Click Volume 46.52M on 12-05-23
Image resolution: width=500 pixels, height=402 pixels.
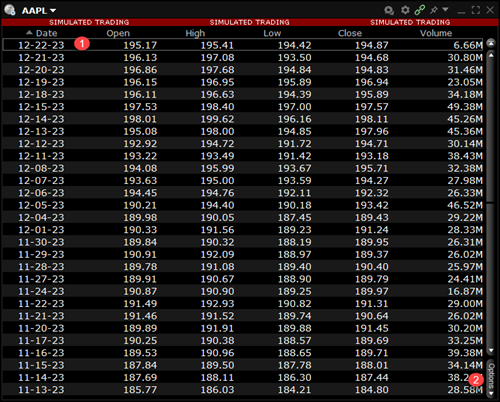pos(465,206)
